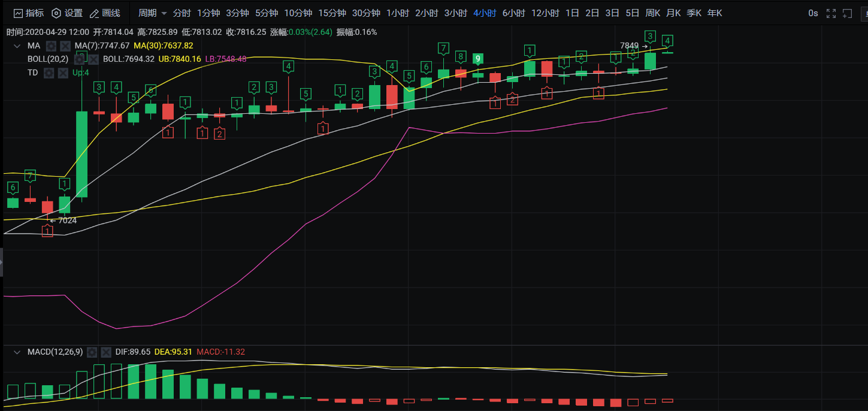The image size is (868, 411).
Task: Click the 低:7813.02 low price
Action: click(x=201, y=32)
